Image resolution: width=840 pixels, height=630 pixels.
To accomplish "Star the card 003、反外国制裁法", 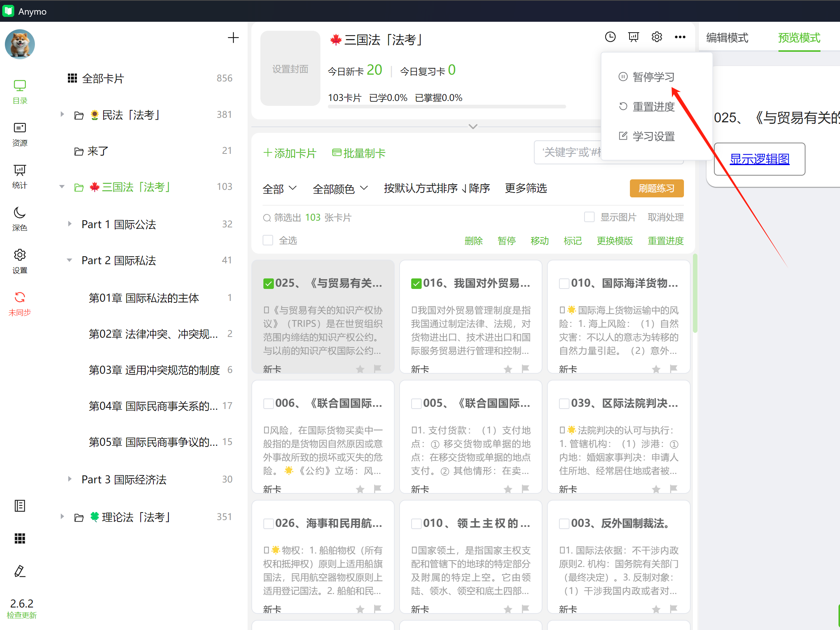I will tap(656, 608).
